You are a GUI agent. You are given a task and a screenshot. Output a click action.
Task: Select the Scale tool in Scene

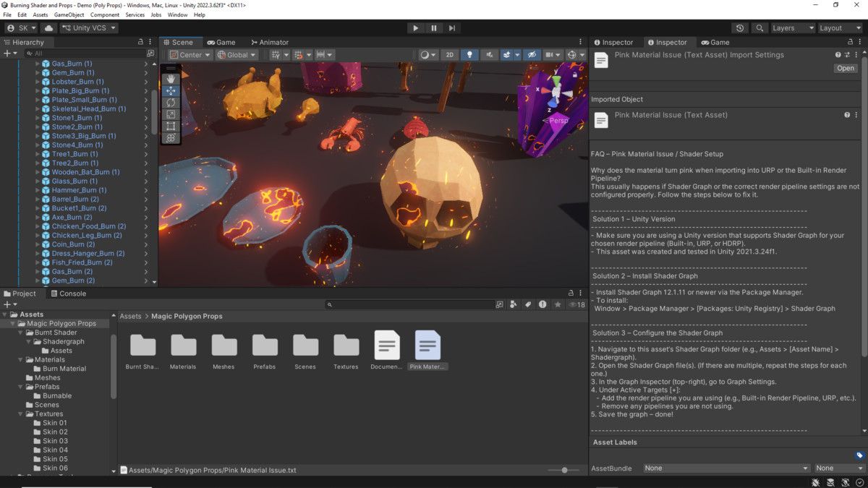[x=171, y=114]
